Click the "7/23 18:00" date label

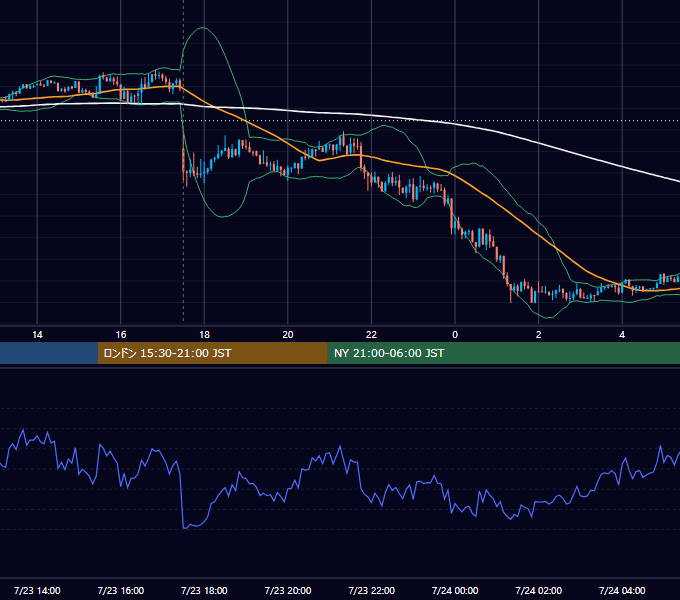[204, 590]
